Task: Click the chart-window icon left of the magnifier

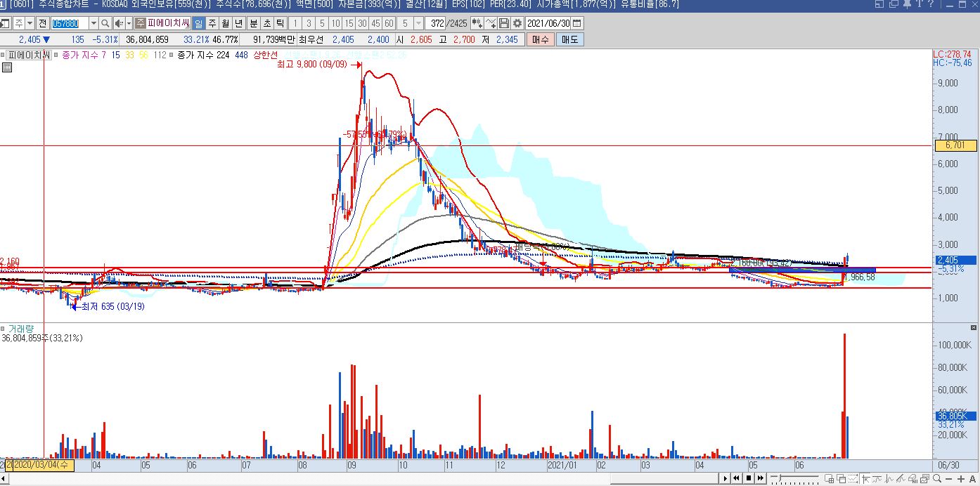Action: tap(924, 478)
